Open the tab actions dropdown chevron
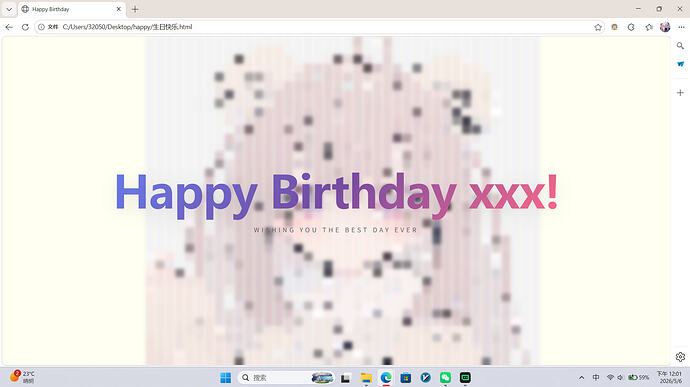690x387 pixels. (9, 9)
